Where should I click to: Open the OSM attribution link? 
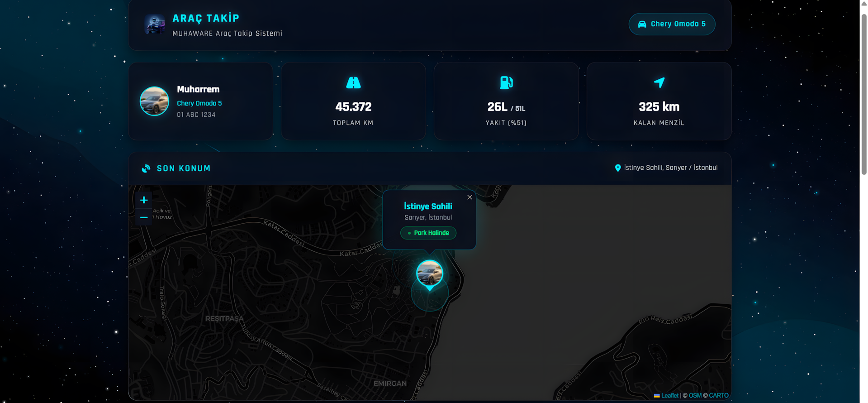[x=695, y=396]
